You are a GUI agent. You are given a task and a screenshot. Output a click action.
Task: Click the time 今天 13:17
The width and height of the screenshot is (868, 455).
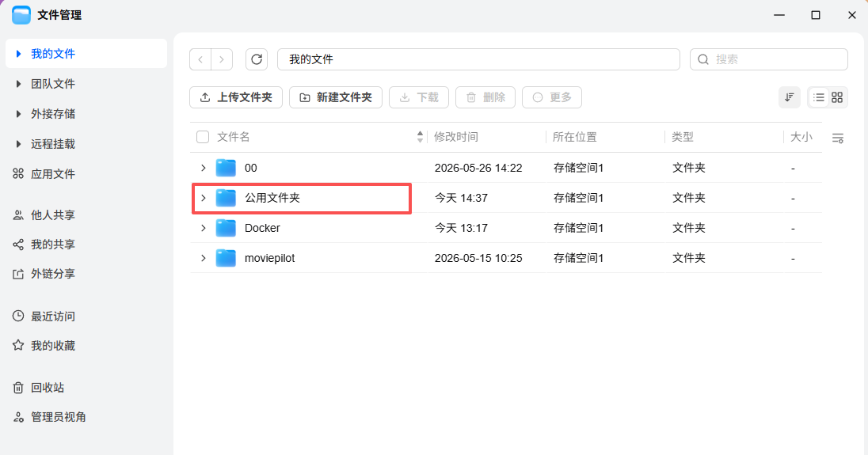click(x=461, y=228)
